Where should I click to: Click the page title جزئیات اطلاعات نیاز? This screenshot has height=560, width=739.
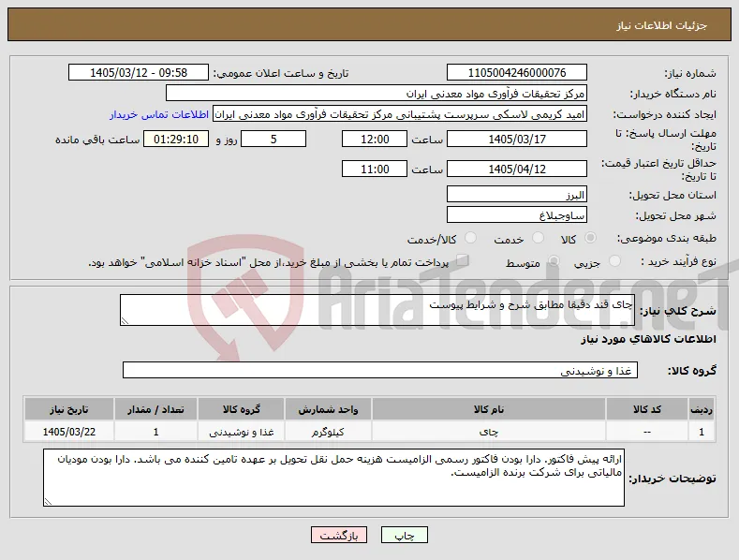[661, 25]
